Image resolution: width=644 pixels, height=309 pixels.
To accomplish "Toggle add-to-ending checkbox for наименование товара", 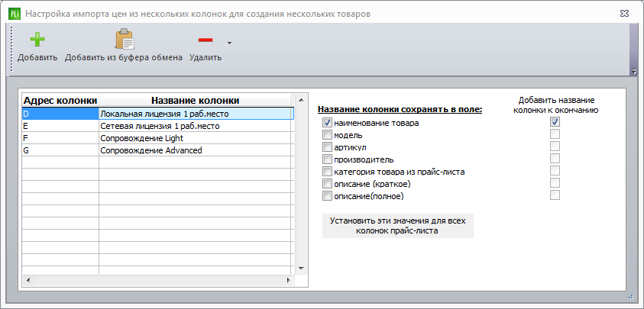I will (x=555, y=122).
